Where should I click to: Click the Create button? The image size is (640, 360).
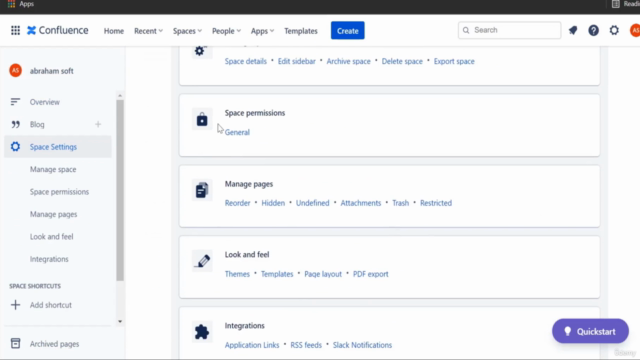tap(347, 31)
